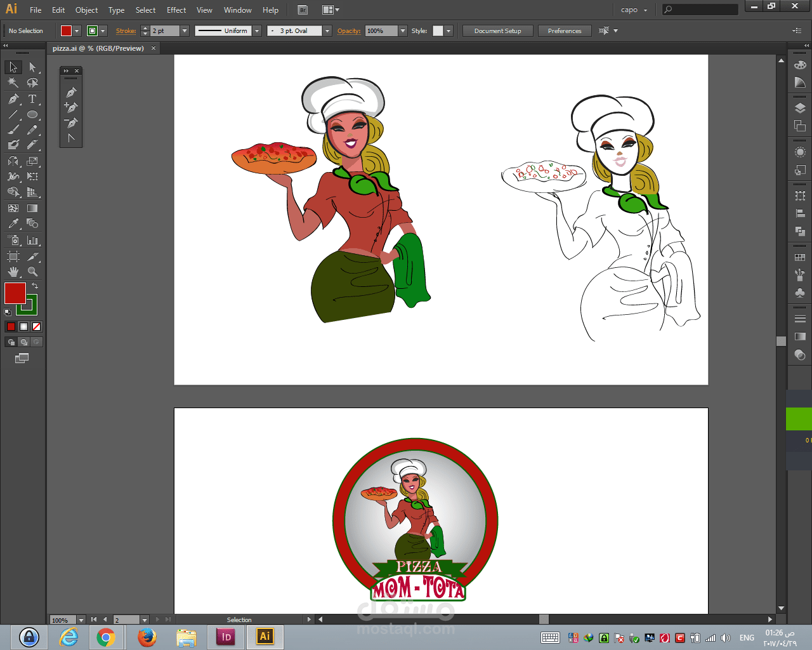Select the Symbol Sprayer tool
Viewport: 812px width, 650px height.
point(13,241)
